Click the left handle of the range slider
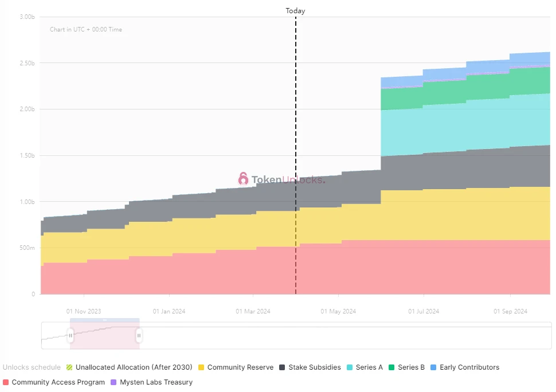 [x=71, y=335]
